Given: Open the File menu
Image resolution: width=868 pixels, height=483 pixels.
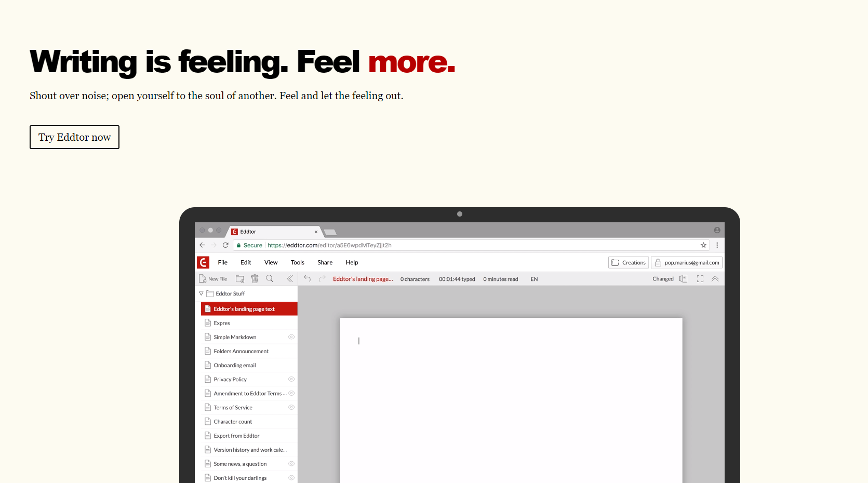Looking at the screenshot, I should 222,262.
